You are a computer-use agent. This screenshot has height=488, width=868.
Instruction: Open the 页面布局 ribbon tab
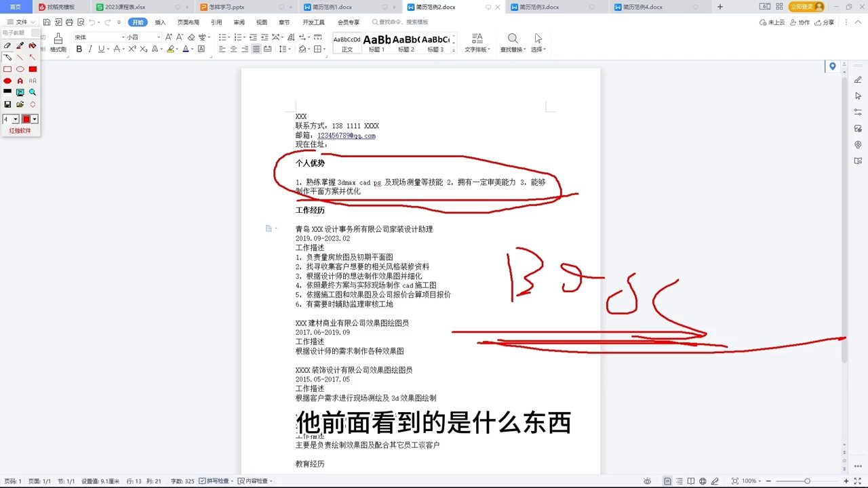[189, 22]
